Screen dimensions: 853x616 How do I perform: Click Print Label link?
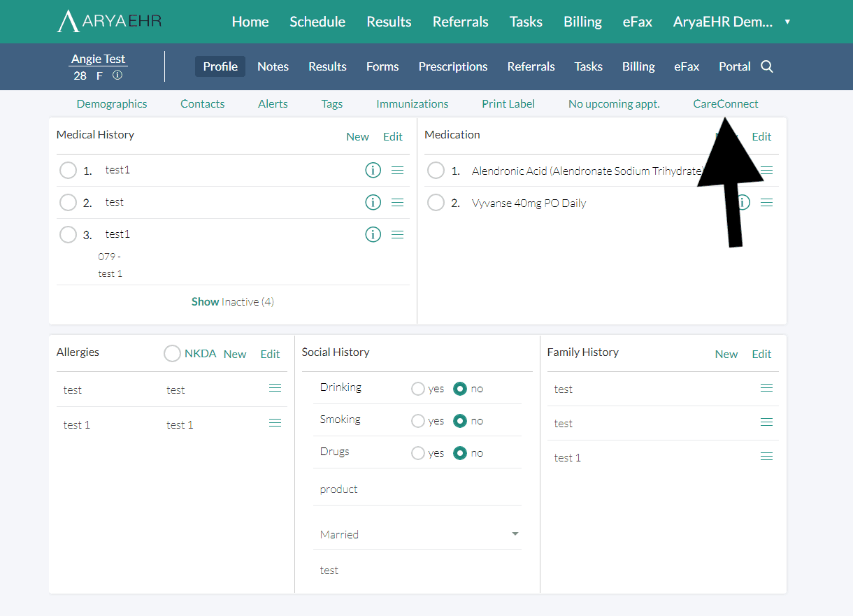click(508, 103)
